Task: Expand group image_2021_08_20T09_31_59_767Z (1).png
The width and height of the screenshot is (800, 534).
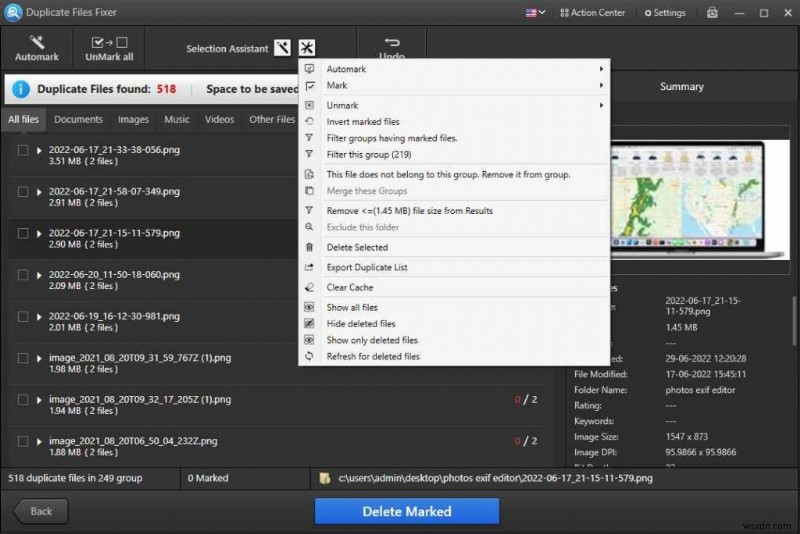Action: click(39, 359)
